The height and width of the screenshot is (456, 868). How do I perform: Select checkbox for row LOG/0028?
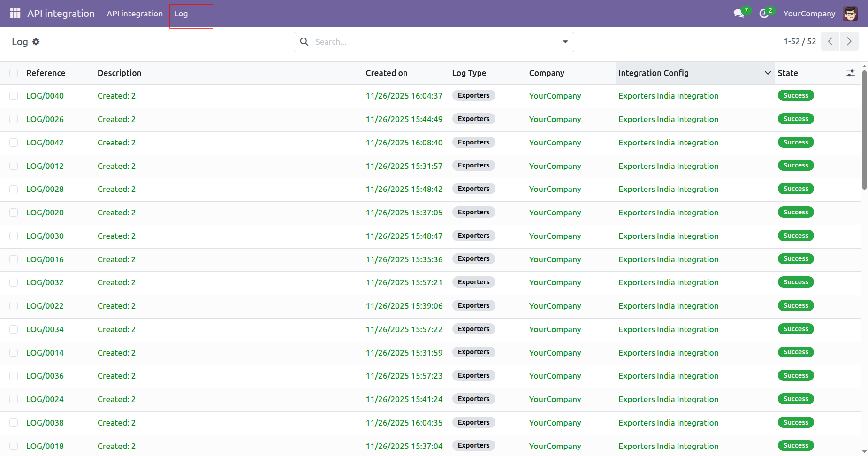tap(14, 189)
